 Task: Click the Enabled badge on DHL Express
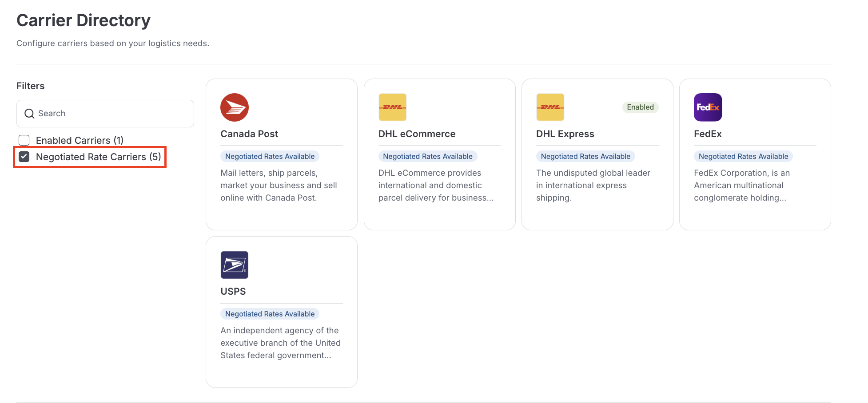(640, 107)
